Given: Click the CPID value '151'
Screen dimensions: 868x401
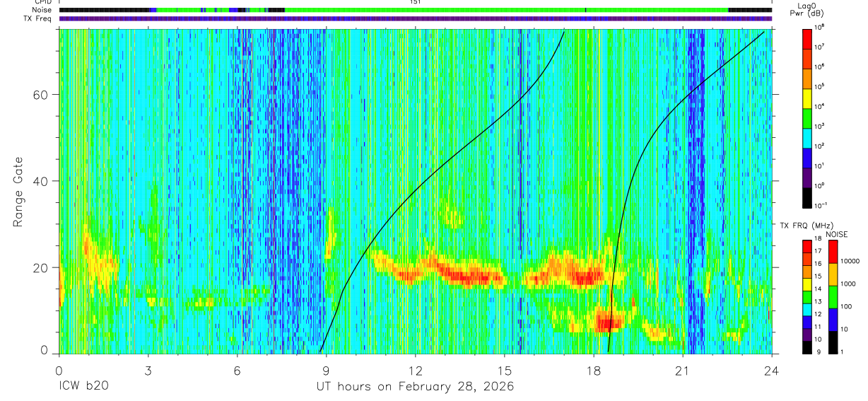Looking at the screenshot, I should point(416,2).
